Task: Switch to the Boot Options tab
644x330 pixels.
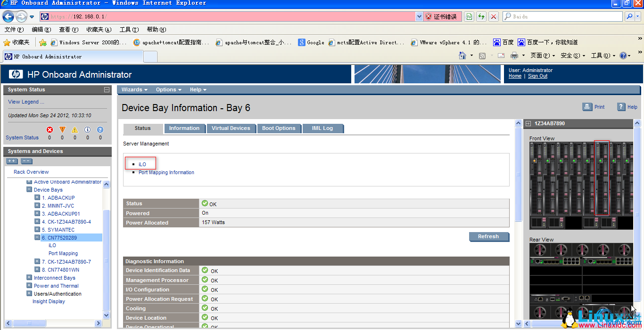Action: pyautogui.click(x=279, y=128)
